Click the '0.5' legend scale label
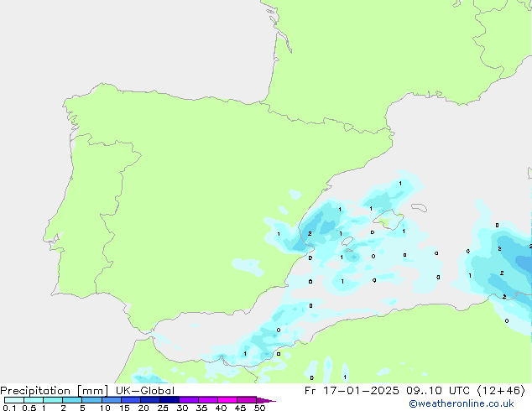This screenshot has width=532, height=411. pyautogui.click(x=29, y=408)
